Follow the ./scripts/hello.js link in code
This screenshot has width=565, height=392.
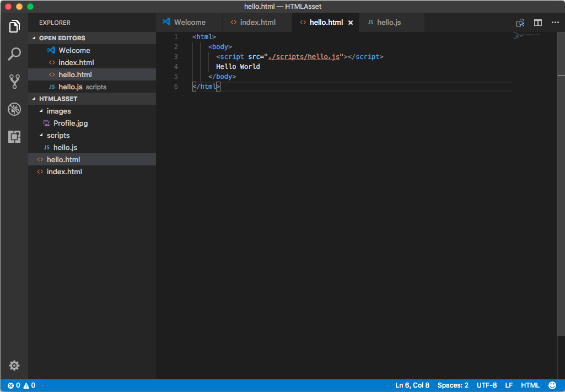tap(304, 57)
